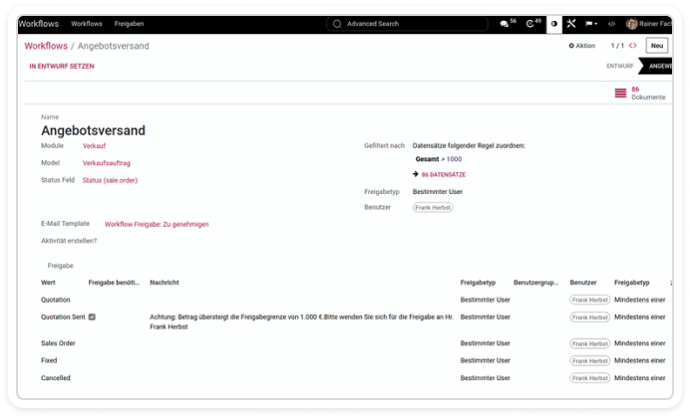
Task: Click the Advanced Search input field
Action: tap(410, 23)
